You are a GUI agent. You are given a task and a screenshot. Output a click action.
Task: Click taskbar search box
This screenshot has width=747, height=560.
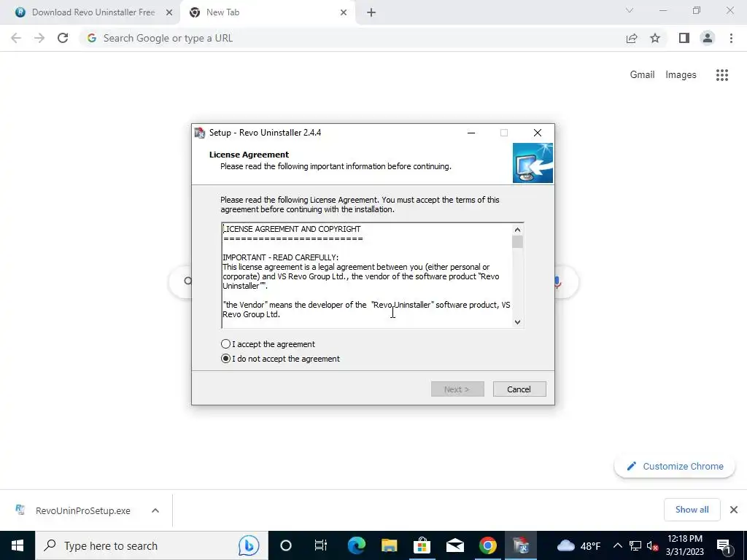(152, 545)
